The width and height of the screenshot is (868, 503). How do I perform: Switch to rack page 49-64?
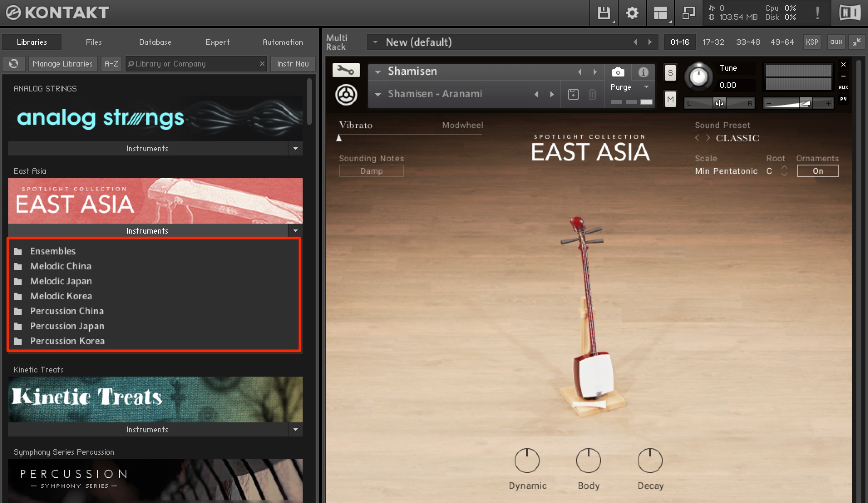pos(782,42)
